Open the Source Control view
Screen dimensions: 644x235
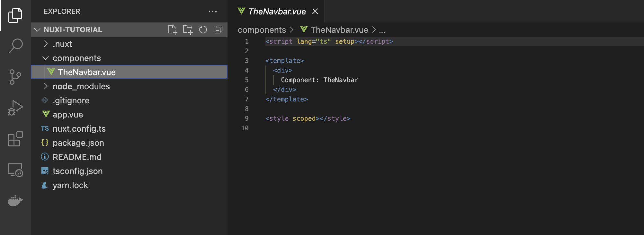coord(15,77)
